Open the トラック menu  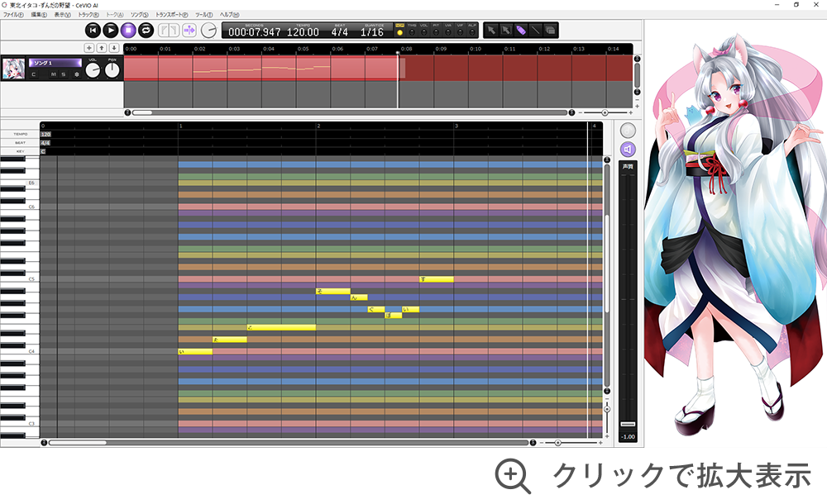pos(88,15)
